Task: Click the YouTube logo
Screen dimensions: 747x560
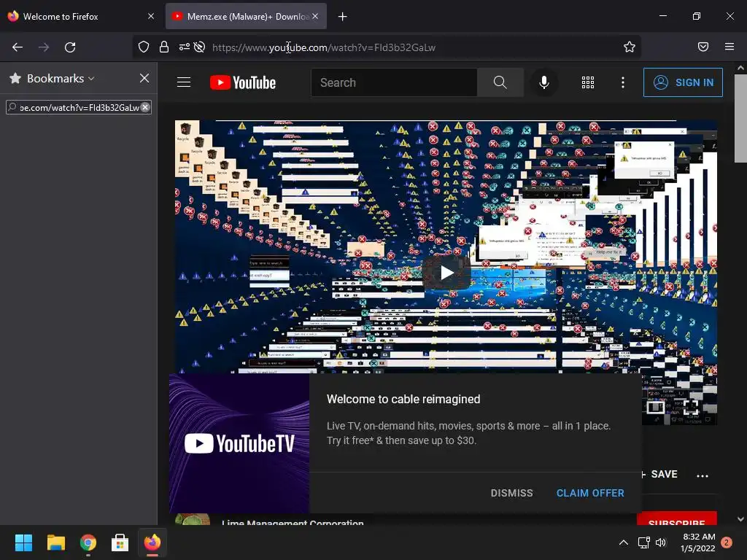Action: coord(243,82)
